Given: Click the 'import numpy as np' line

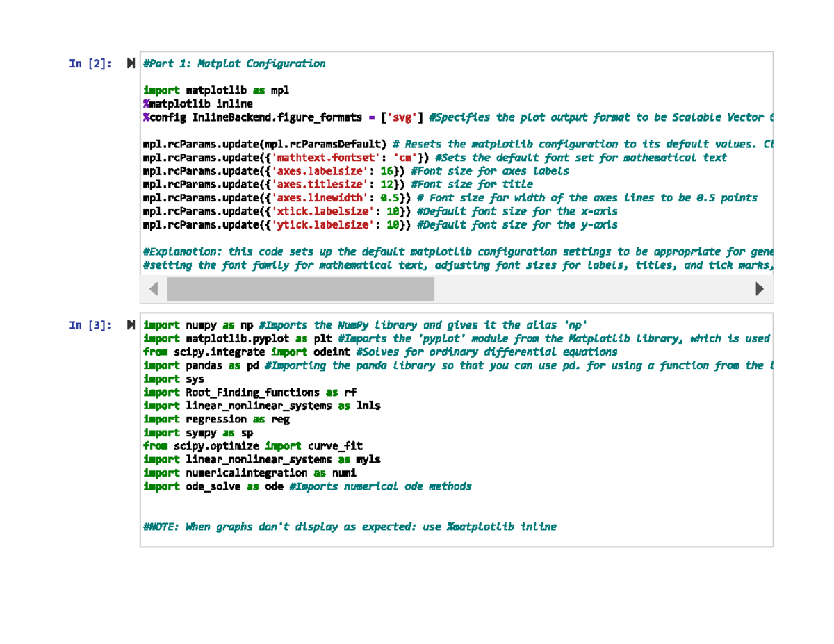Looking at the screenshot, I should (x=198, y=325).
